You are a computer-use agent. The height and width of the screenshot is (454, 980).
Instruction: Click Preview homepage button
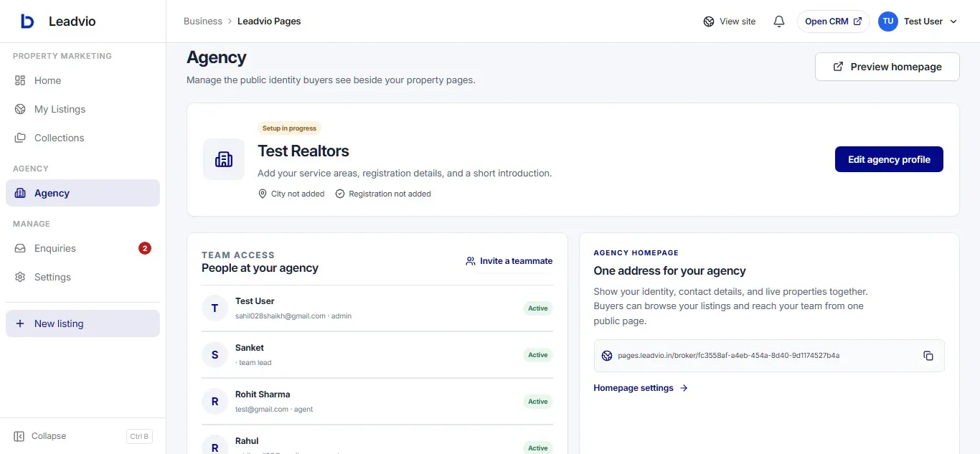[x=887, y=67]
